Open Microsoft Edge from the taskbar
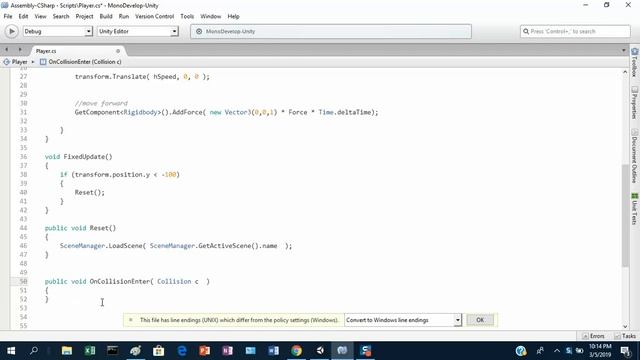The height and width of the screenshot is (360, 640). click(182, 351)
